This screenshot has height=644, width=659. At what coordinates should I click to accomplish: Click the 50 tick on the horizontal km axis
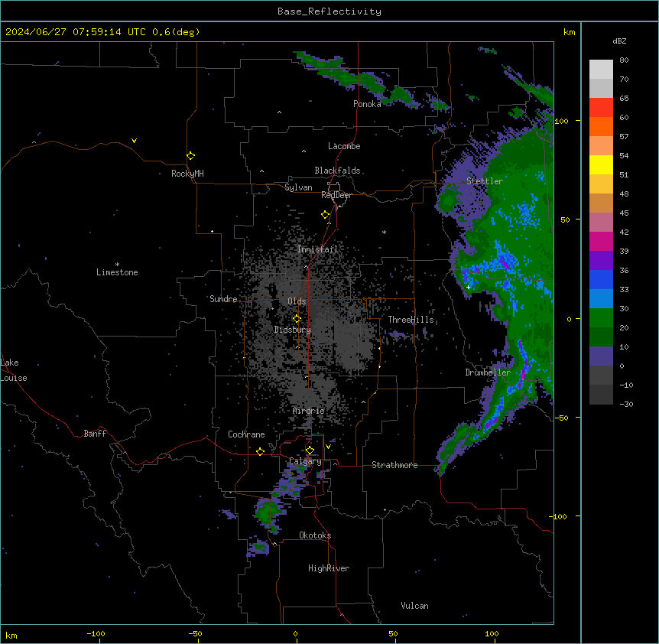pos(393,634)
